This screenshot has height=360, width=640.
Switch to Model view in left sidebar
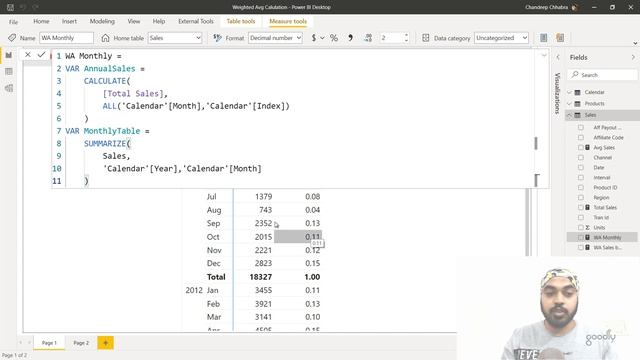9,88
